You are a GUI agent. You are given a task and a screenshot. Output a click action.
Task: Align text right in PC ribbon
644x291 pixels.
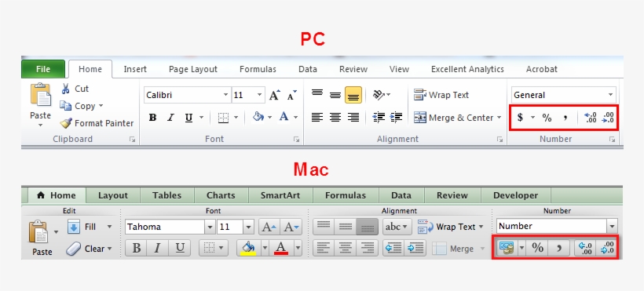click(x=353, y=118)
